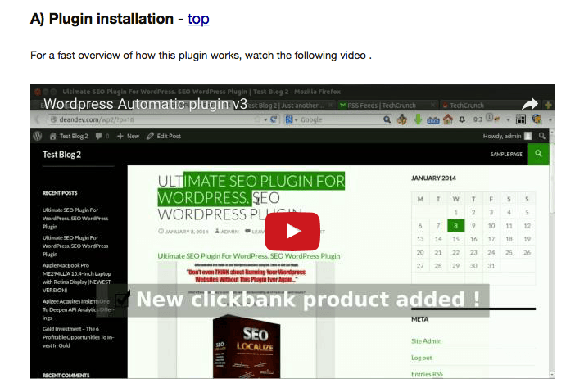Open the search engine dropdown beside Google
The height and width of the screenshot is (392, 575).
pos(292,119)
